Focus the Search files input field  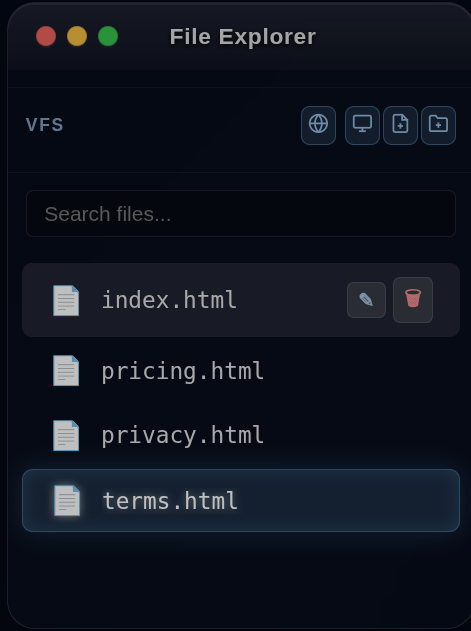(241, 213)
